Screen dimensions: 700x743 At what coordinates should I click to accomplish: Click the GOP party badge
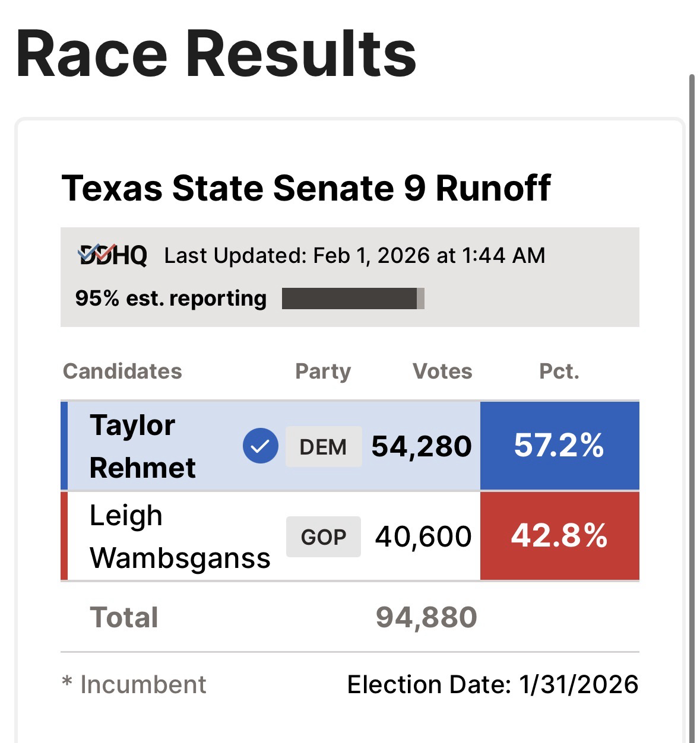click(x=323, y=536)
